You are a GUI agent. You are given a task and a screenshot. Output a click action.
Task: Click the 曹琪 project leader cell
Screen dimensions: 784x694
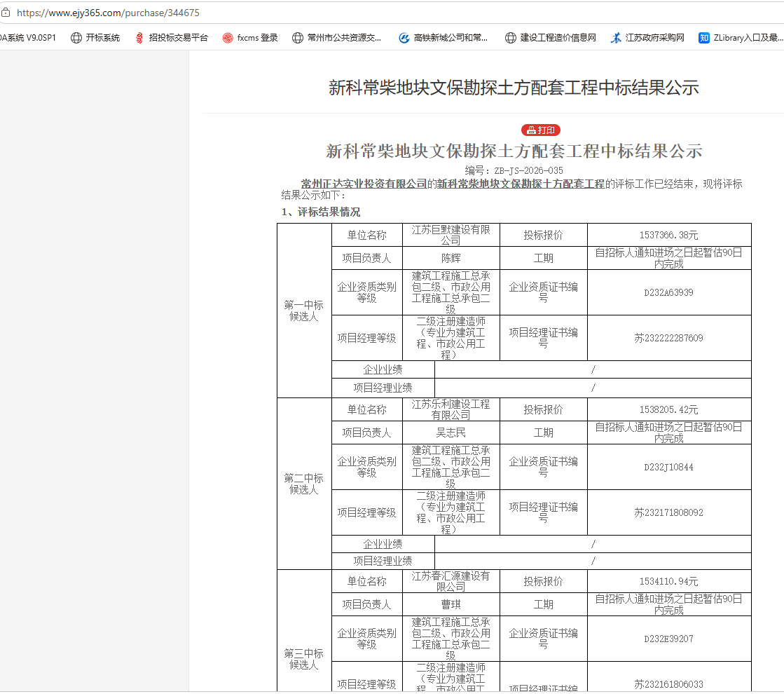[451, 604]
